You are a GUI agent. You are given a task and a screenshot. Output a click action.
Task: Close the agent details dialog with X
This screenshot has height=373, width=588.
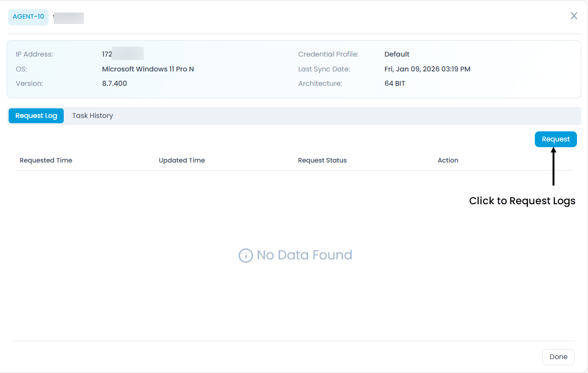point(574,16)
